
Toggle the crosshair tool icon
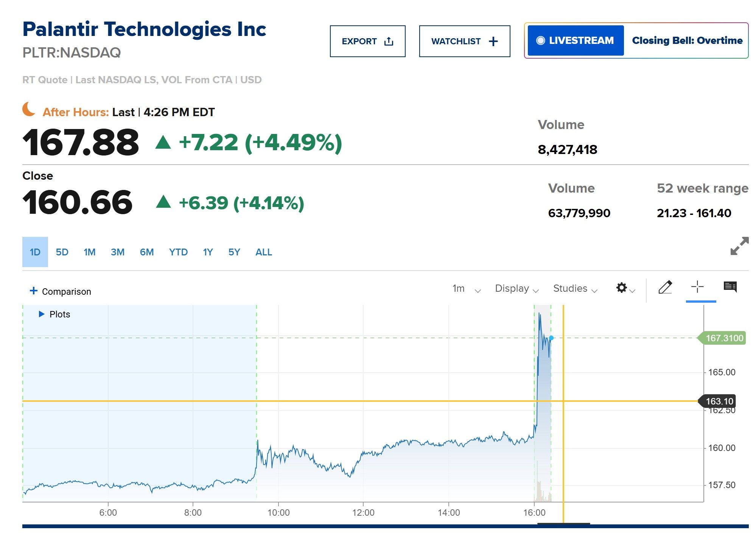pyautogui.click(x=697, y=287)
